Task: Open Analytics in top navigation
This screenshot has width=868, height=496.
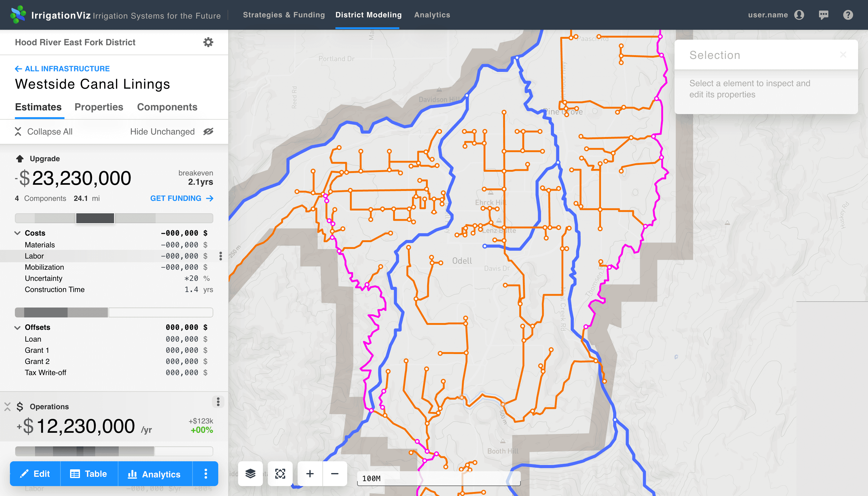Action: click(x=432, y=15)
